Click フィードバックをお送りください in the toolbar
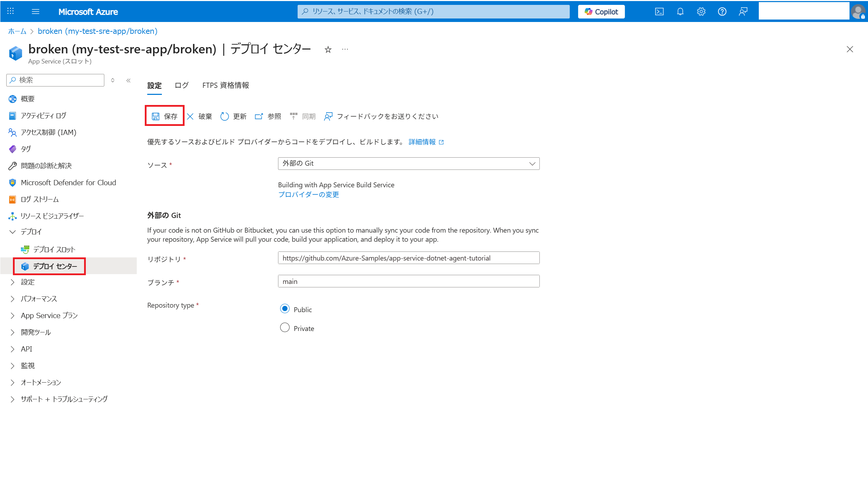The height and width of the screenshot is (482, 868). [x=381, y=116]
